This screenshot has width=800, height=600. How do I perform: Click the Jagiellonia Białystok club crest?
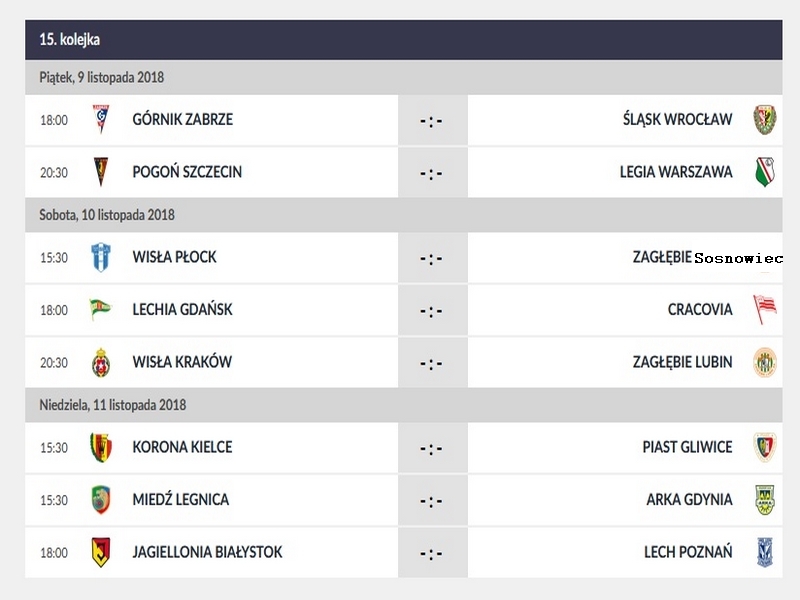[101, 552]
